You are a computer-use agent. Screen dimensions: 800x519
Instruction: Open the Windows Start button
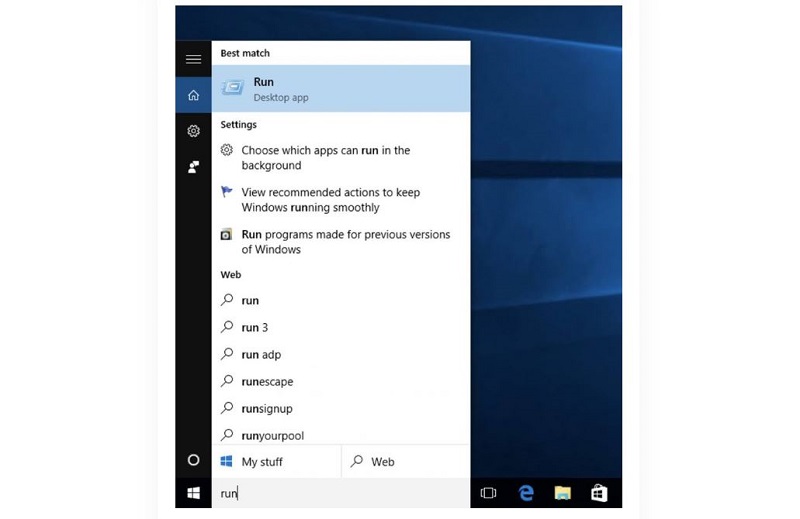pyautogui.click(x=193, y=493)
